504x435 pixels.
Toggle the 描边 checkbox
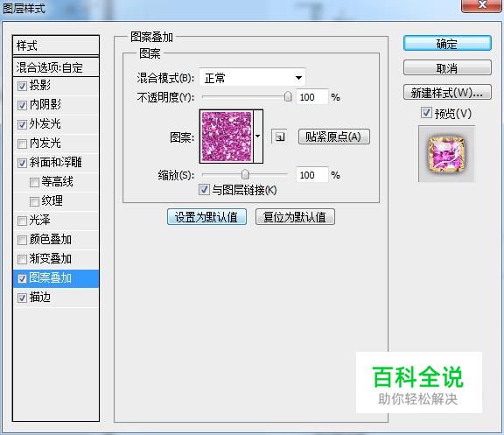pyautogui.click(x=22, y=298)
